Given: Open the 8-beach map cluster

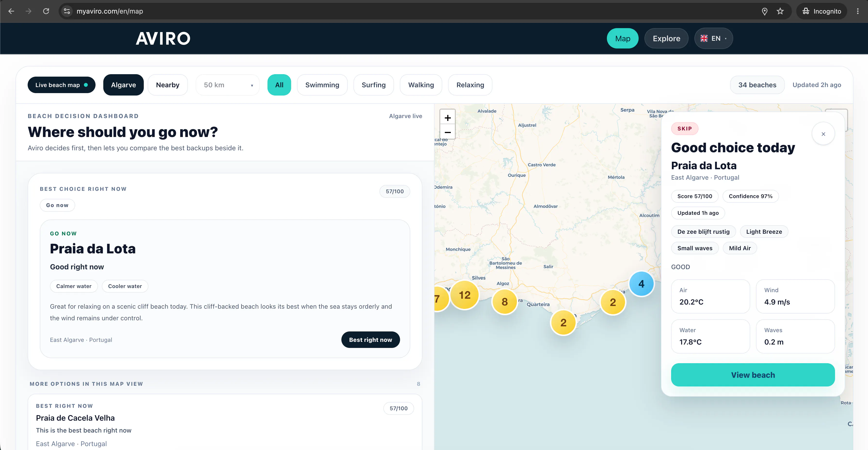Looking at the screenshot, I should click(x=504, y=302).
